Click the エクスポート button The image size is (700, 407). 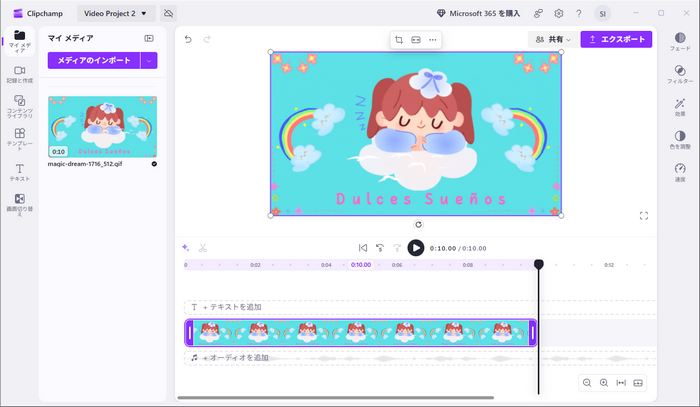click(x=616, y=39)
